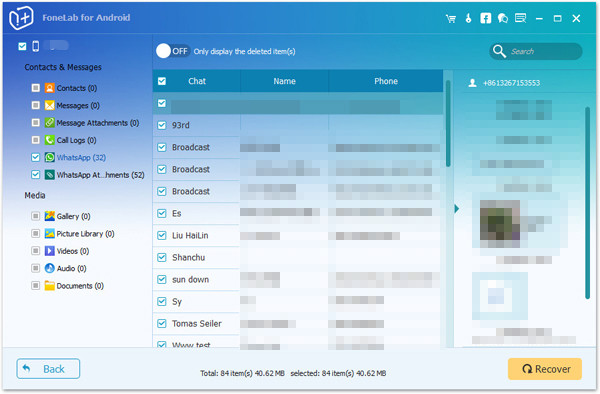The image size is (600, 394).
Task: Select Message Attachments (0) label
Action: pos(98,122)
